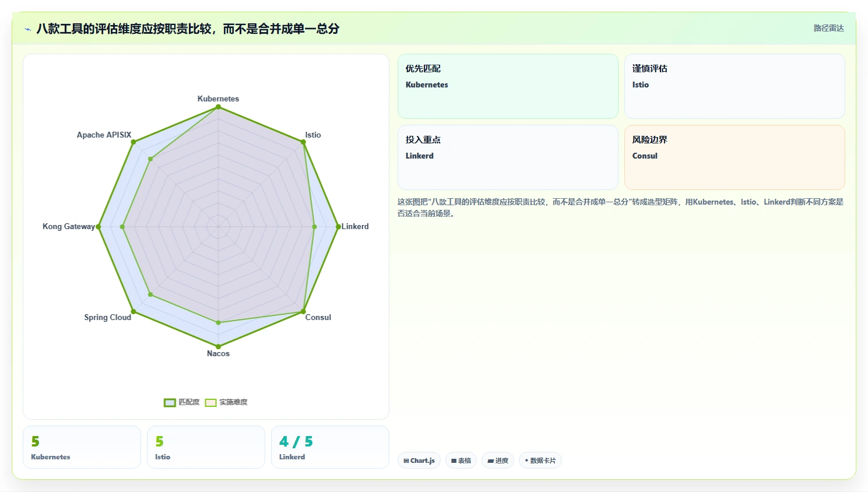The height and width of the screenshot is (492, 868).
Task: Click the 路径雷达 tag in the header
Action: point(828,28)
